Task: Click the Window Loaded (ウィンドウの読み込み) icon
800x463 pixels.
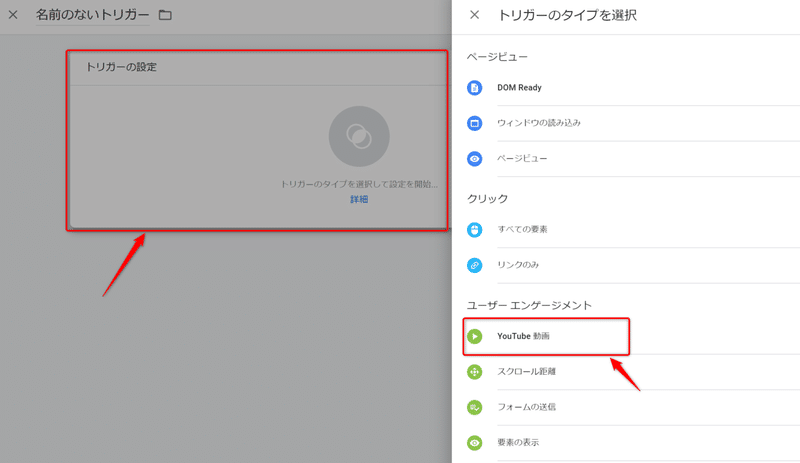Action: [x=474, y=123]
